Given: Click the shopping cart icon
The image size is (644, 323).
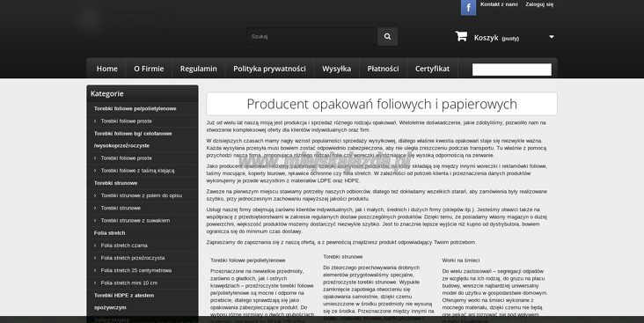Looking at the screenshot, I should tap(461, 37).
